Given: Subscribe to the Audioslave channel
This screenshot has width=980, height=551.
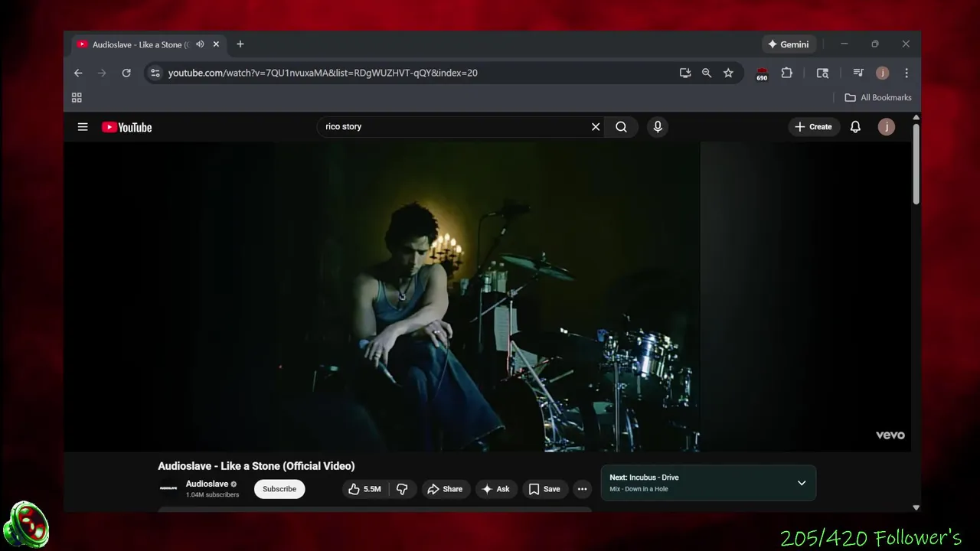Looking at the screenshot, I should pos(279,489).
